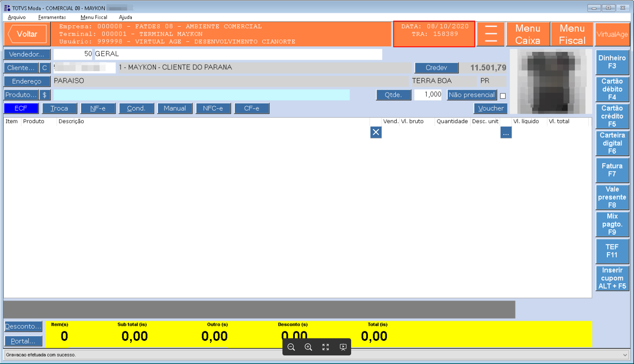Click the Descrição column header
634x364 pixels.
[x=71, y=121]
